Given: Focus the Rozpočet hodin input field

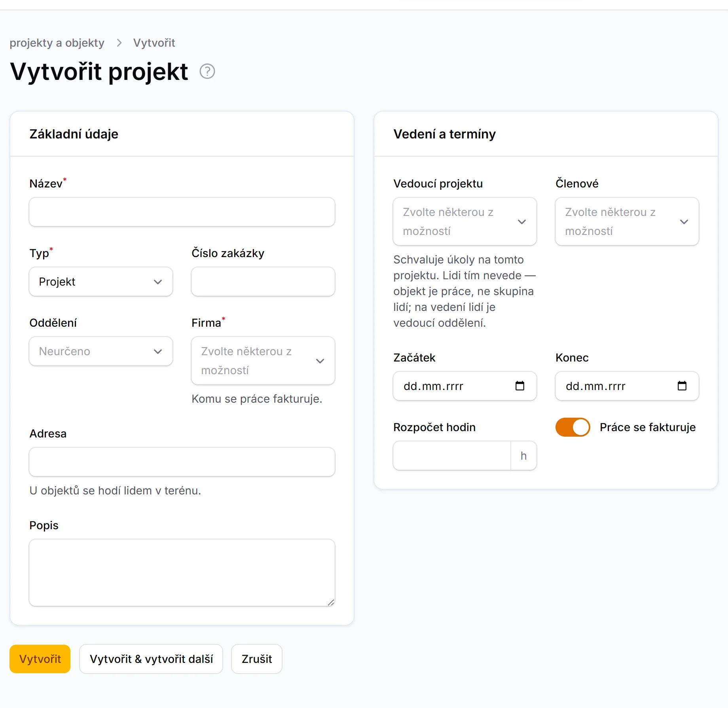Looking at the screenshot, I should point(452,456).
